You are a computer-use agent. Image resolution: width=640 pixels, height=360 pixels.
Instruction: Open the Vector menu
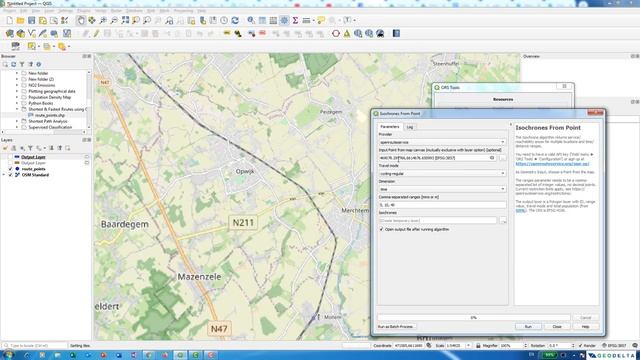point(101,11)
